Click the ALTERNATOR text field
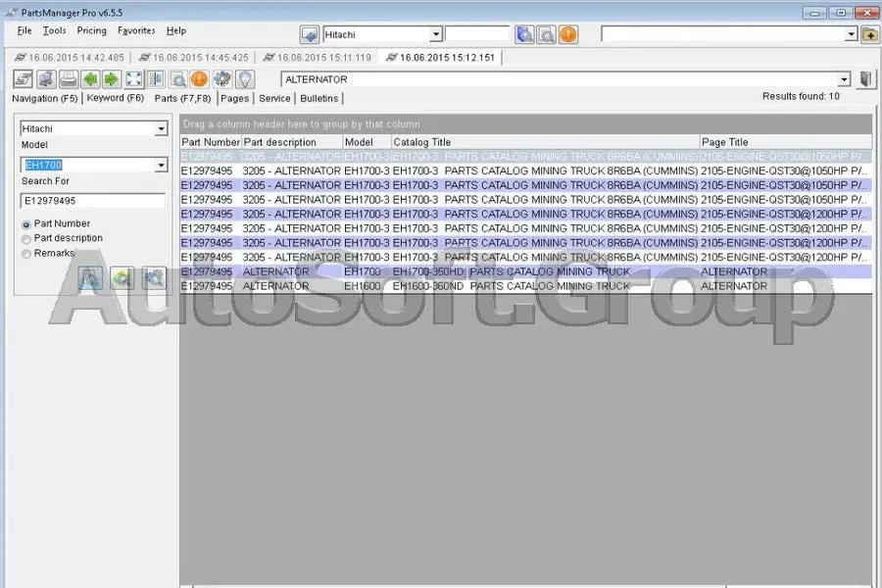 point(560,79)
